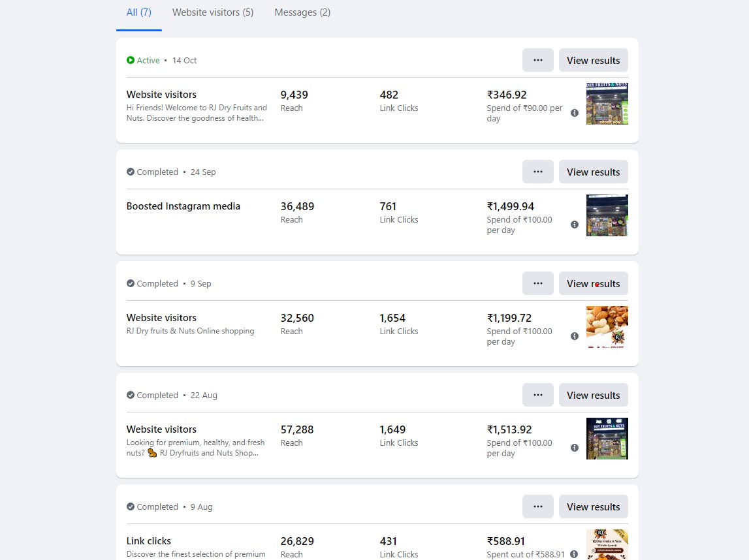Click the green Active status icon
The width and height of the screenshot is (749, 560).
(x=131, y=61)
